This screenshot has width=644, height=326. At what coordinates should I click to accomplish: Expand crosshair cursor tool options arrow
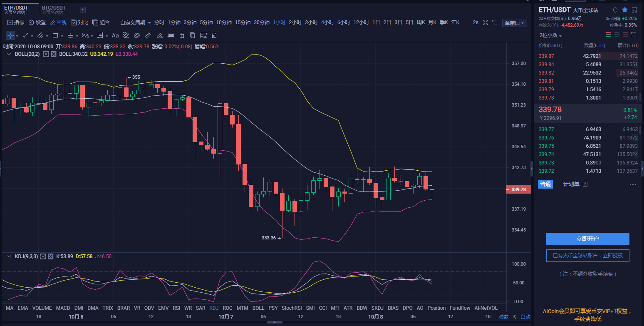[x=17, y=36]
